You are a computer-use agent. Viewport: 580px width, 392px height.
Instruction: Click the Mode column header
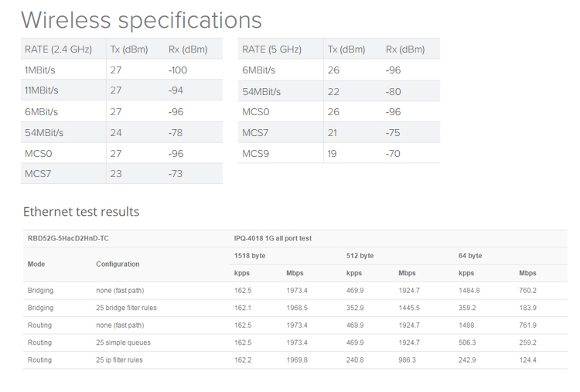(36, 264)
